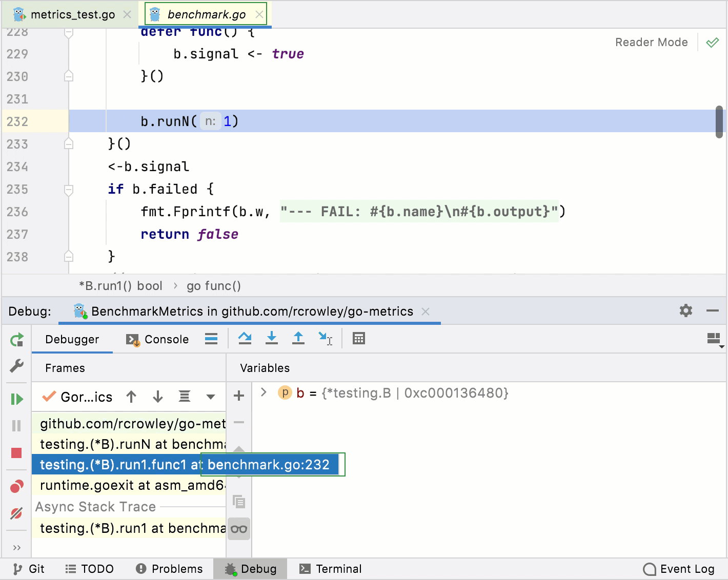Resume the paused program
This screenshot has width=728, height=580.
(16, 398)
